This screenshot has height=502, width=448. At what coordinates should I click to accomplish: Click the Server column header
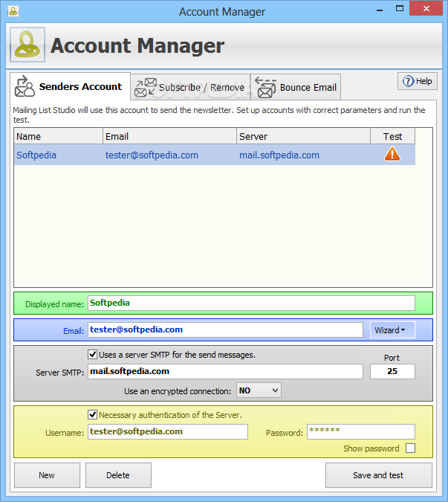click(x=303, y=136)
